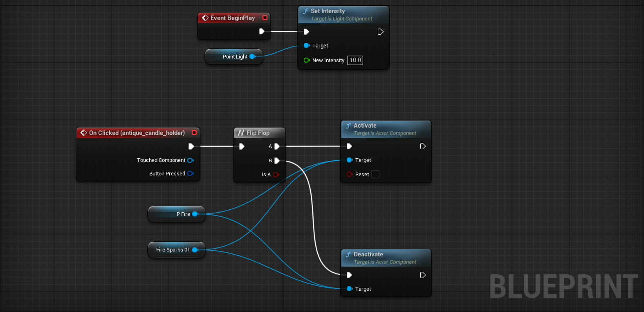Click the Deactivate node Target input pin
This screenshot has height=312, width=644.
[x=350, y=289]
